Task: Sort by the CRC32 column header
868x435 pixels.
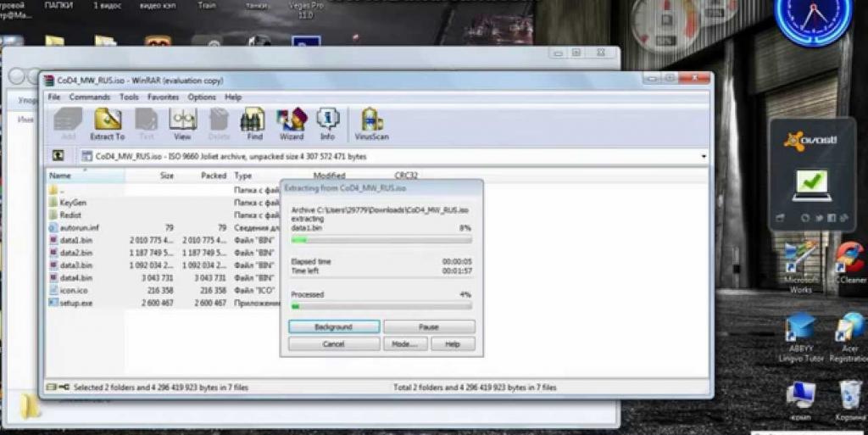Action: pos(406,176)
